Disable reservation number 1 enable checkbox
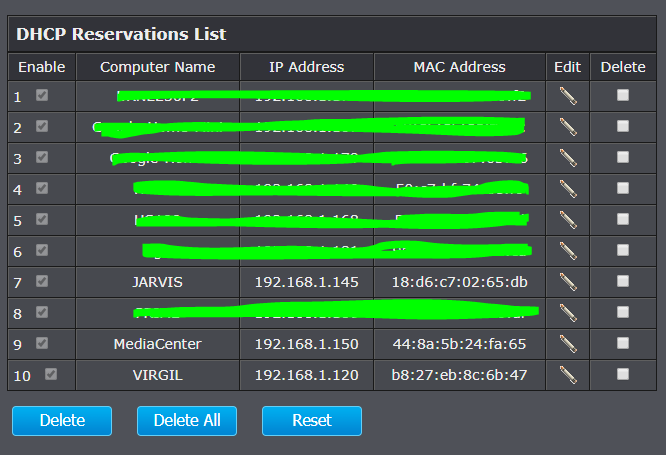This screenshot has height=455, width=666. [42, 95]
